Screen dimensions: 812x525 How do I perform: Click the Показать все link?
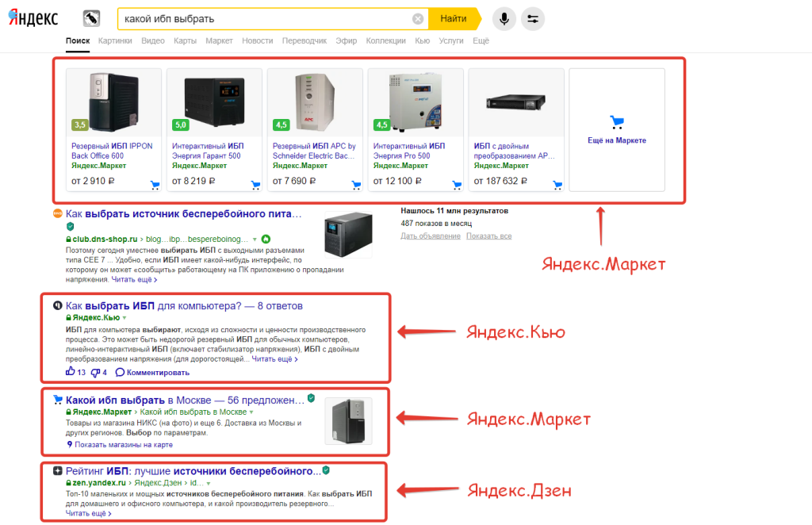[x=488, y=236]
